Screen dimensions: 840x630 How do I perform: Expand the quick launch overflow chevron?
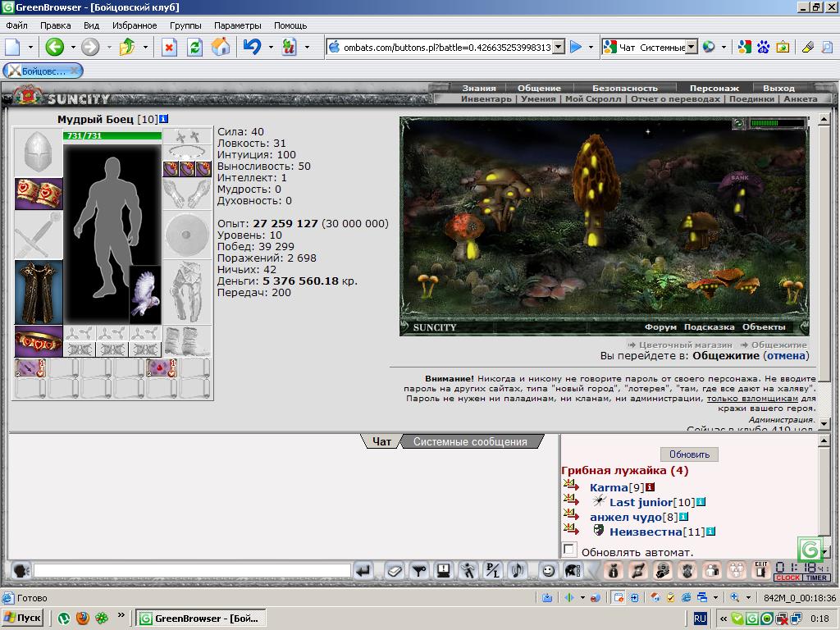(x=121, y=615)
